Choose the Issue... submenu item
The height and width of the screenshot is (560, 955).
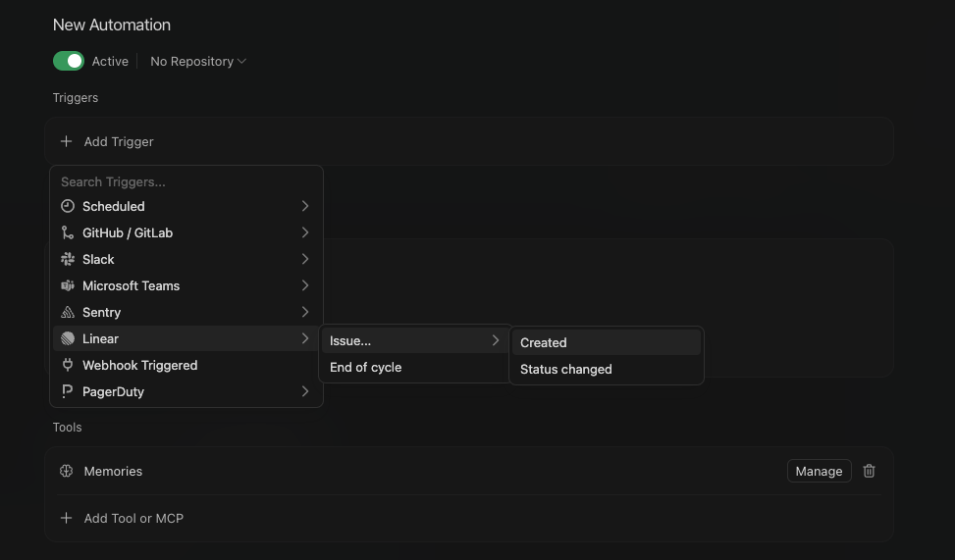415,341
